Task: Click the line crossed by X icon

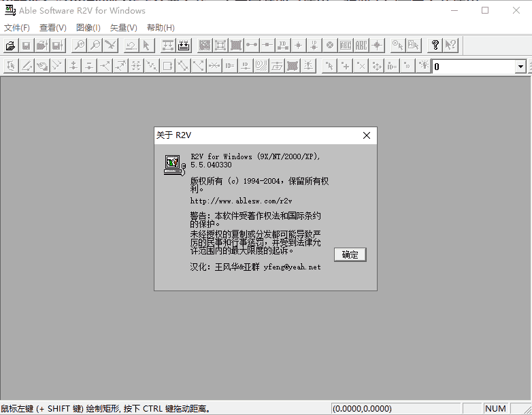Action: tap(214, 66)
